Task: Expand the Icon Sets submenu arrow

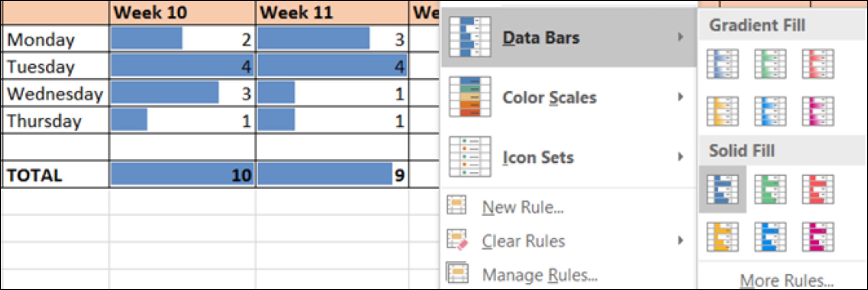Action: click(x=681, y=157)
